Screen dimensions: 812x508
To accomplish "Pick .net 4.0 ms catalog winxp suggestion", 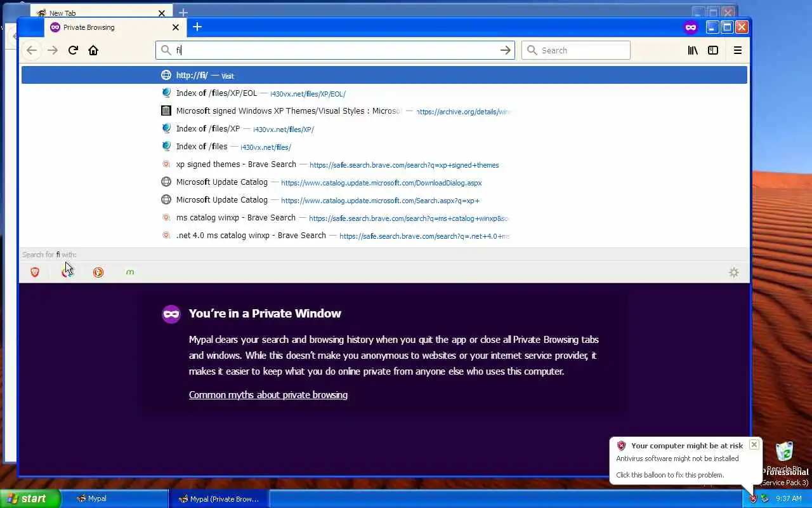I will coord(384,235).
